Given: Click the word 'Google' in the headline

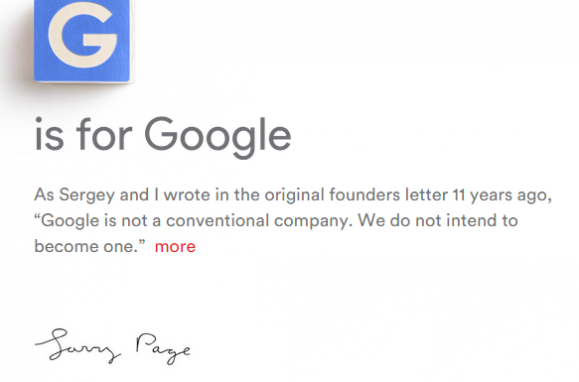Looking at the screenshot, I should click(217, 136).
